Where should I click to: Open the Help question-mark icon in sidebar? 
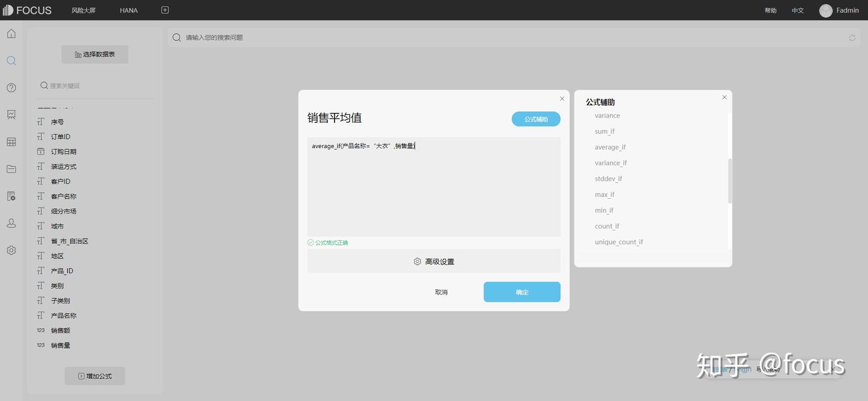11,87
